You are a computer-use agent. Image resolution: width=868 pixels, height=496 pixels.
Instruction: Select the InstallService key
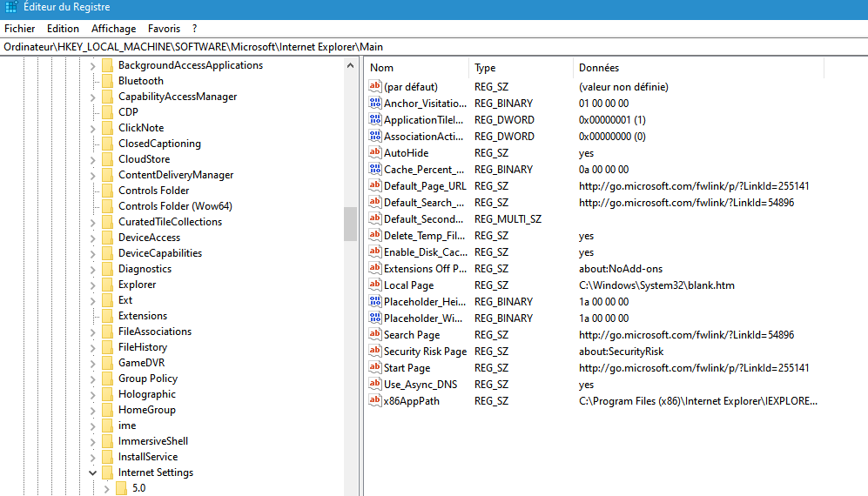click(x=148, y=457)
